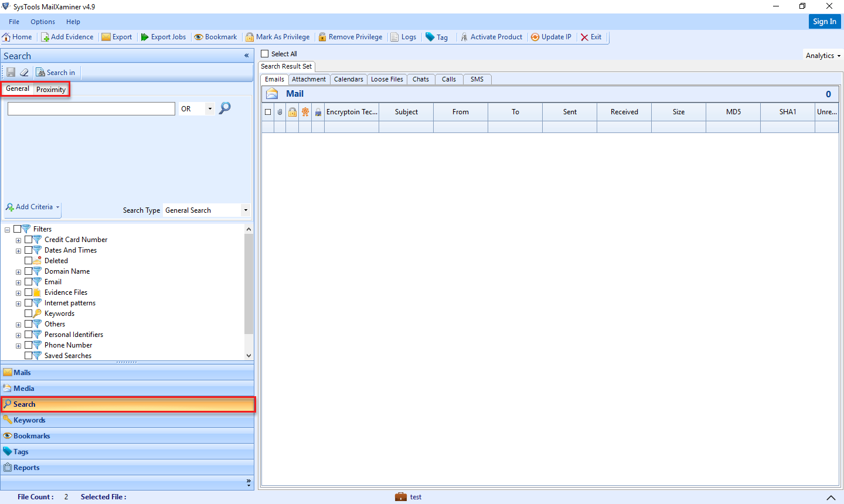Viewport: 844px width, 504px height.
Task: Click the Sign In button
Action: tap(825, 21)
